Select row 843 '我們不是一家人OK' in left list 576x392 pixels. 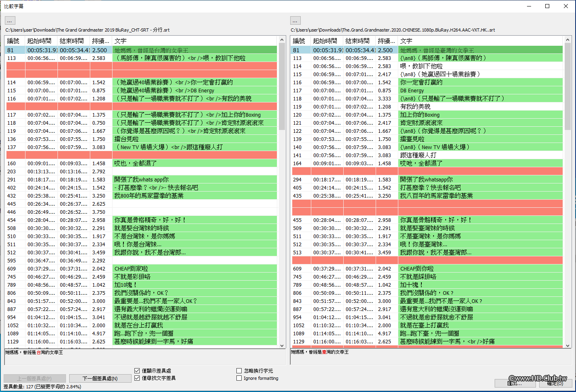(141, 301)
